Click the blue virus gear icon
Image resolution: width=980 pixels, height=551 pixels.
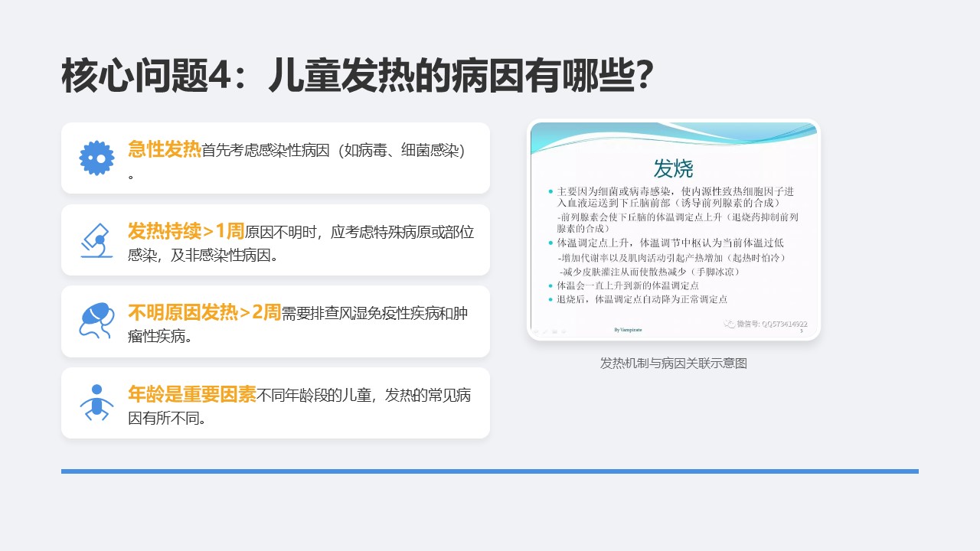(x=96, y=158)
